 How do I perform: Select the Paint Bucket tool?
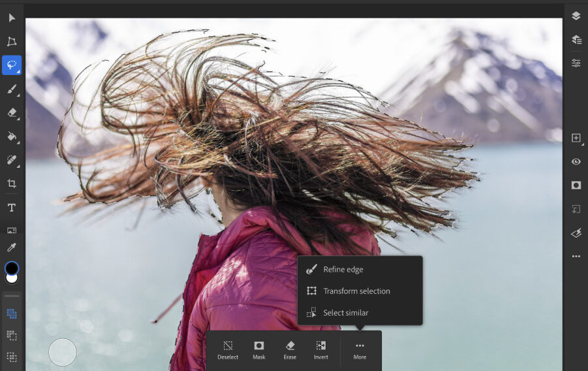pos(12,137)
